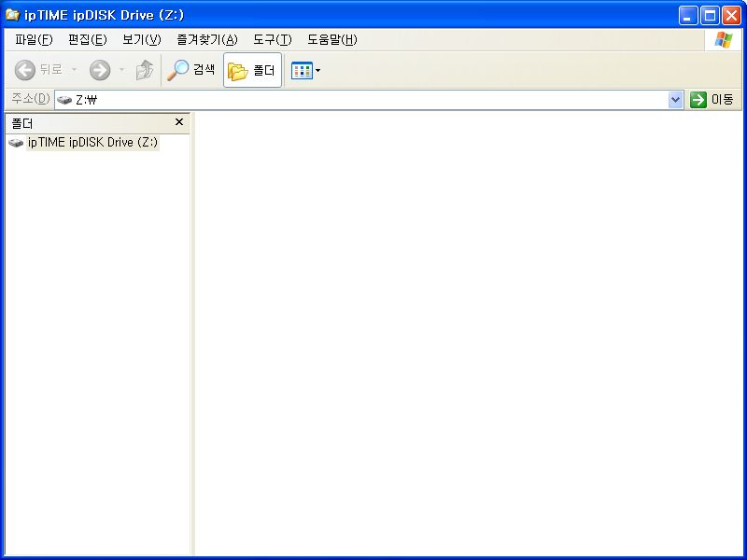Toggle the Folders (폴더) pane button

click(x=252, y=71)
